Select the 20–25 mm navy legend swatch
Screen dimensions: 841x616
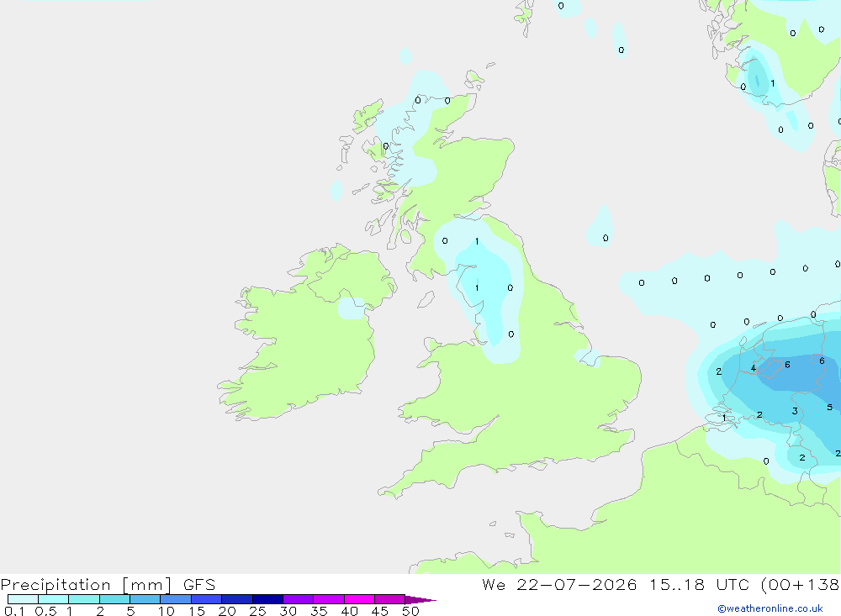237,599
